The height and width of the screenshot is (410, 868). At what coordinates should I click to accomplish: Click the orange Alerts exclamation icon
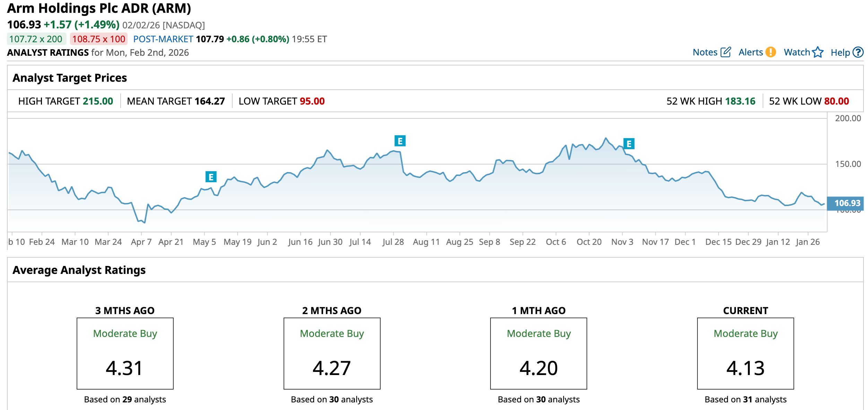(771, 52)
